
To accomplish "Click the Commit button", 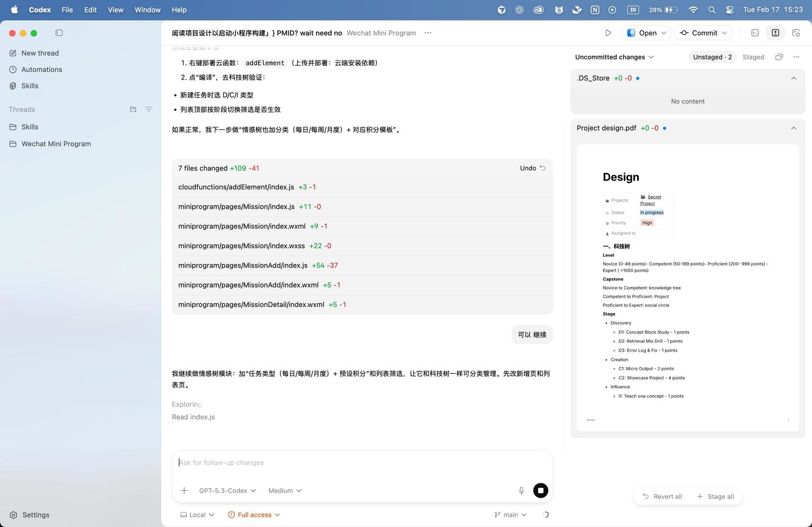I will 699,33.
